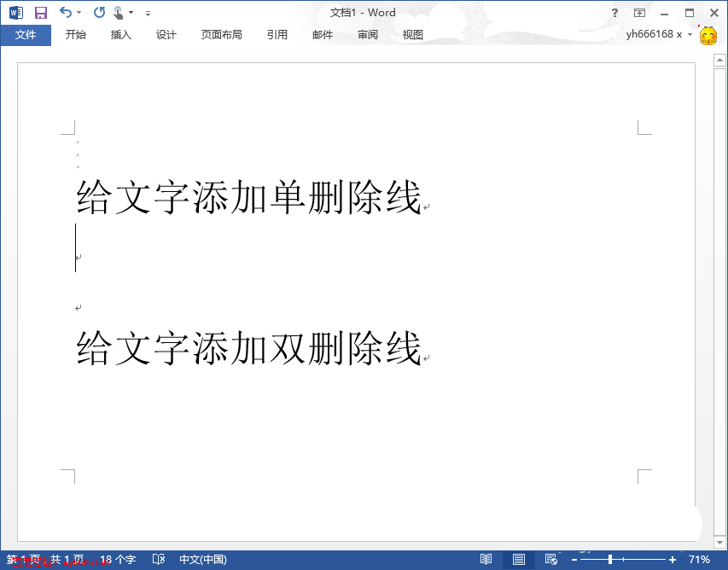
Task: Click the vertical scrollbar up arrow
Action: (x=719, y=60)
